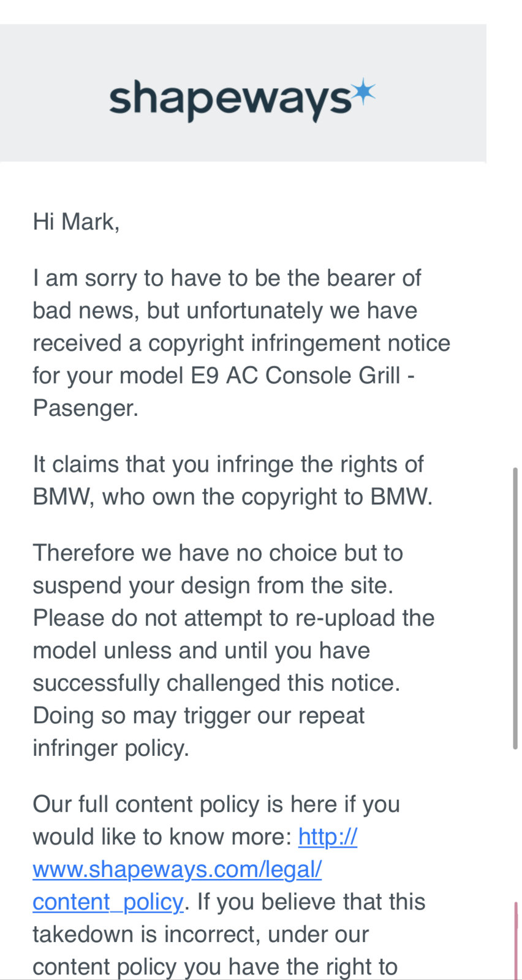Click the "content_policy" portion of the hyperlink
This screenshot has height=980, width=522.
(x=108, y=902)
